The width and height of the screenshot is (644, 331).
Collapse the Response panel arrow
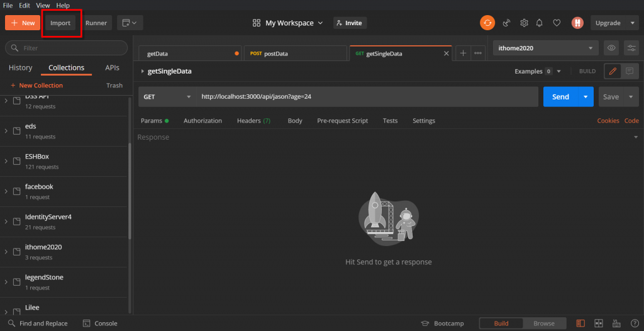tap(636, 137)
